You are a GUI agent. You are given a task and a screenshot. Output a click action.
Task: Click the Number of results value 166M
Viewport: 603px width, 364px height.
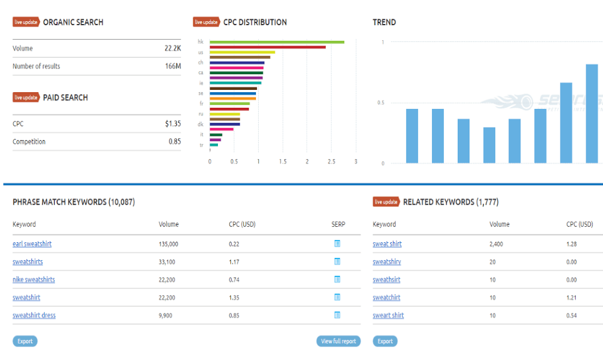pyautogui.click(x=173, y=66)
